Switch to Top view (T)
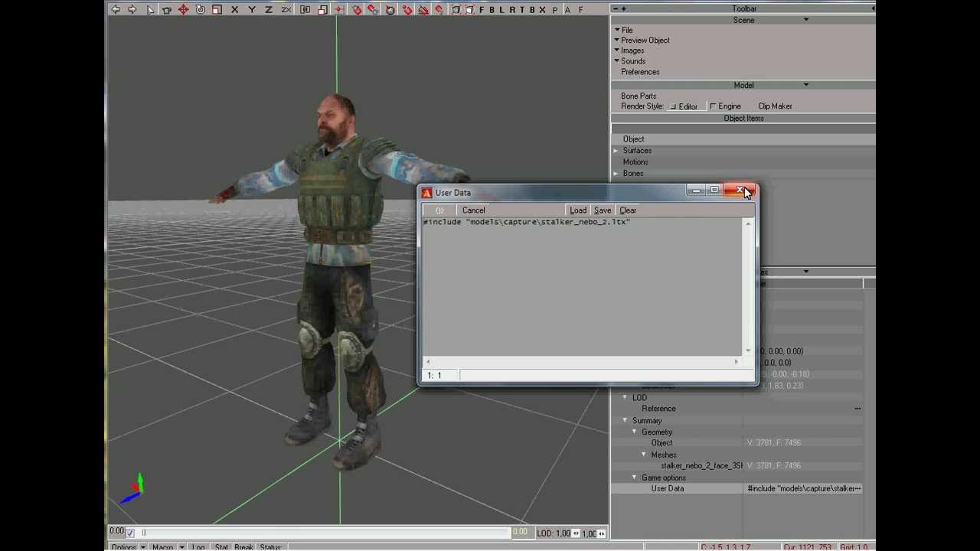This screenshot has width=980, height=551. pyautogui.click(x=521, y=9)
